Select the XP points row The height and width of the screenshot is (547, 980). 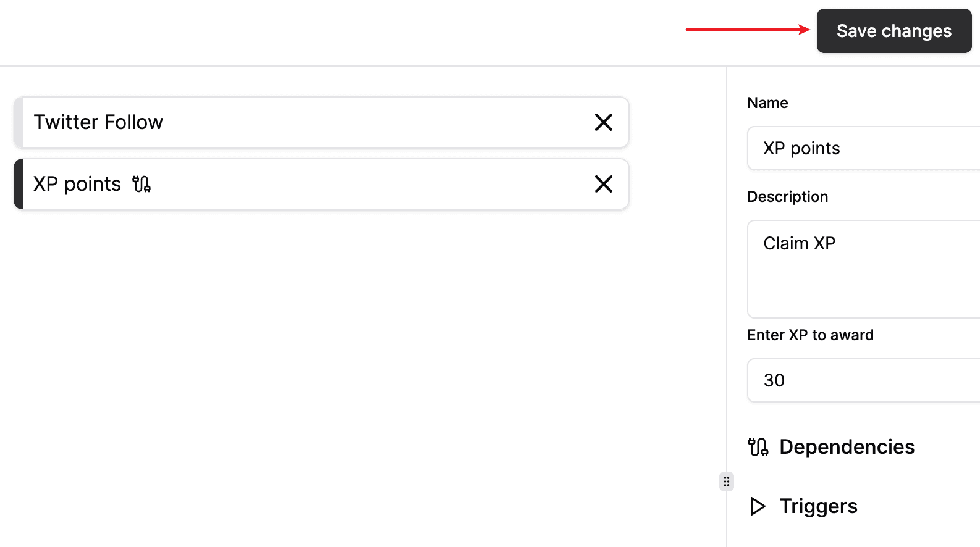[x=321, y=184]
